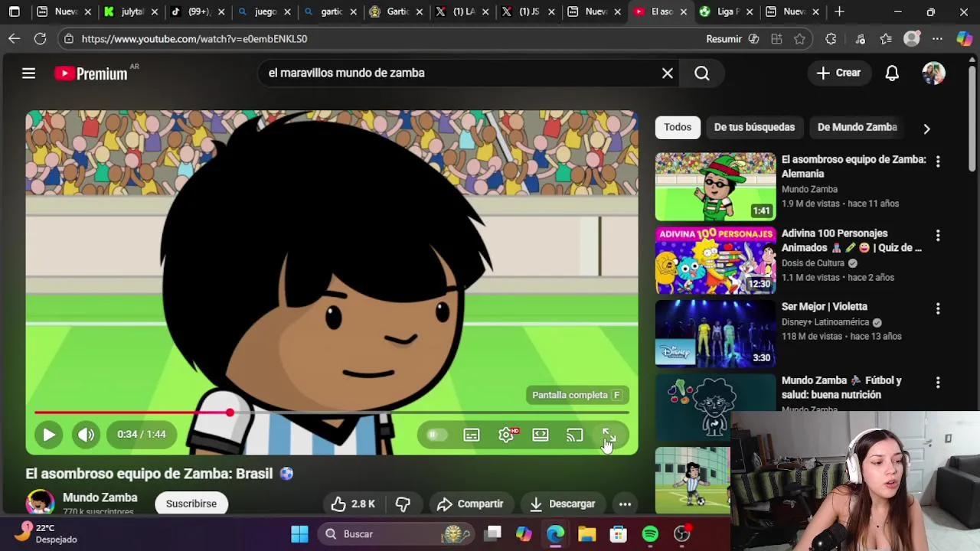The width and height of the screenshot is (980, 551).
Task: Switch to the TikTok (99+) tab
Action: [x=197, y=11]
